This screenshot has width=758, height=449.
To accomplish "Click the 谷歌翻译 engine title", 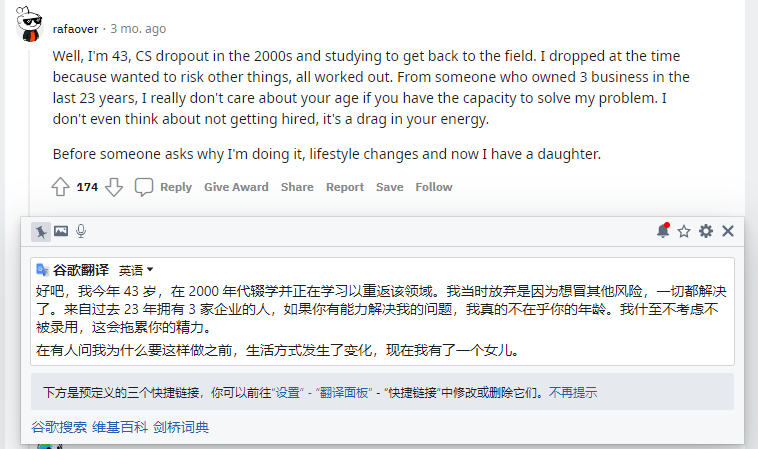I will point(81,270).
